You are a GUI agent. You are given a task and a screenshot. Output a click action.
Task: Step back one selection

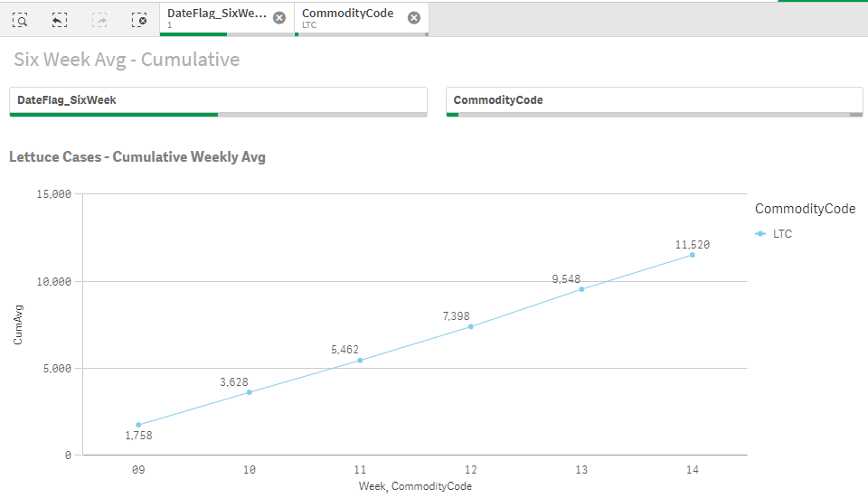60,19
